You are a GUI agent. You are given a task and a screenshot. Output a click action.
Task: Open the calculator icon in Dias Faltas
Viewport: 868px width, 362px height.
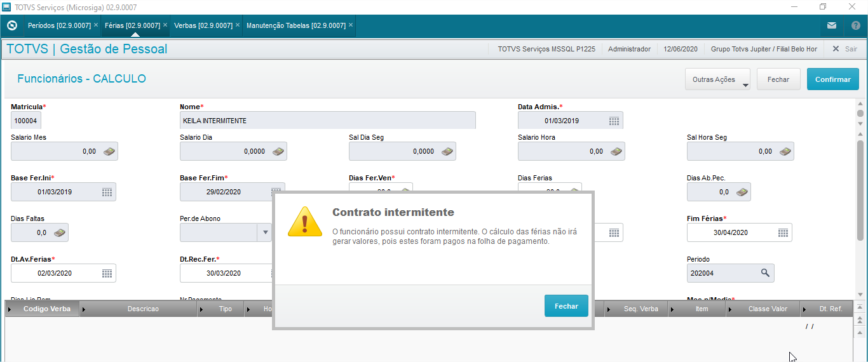[x=60, y=232]
